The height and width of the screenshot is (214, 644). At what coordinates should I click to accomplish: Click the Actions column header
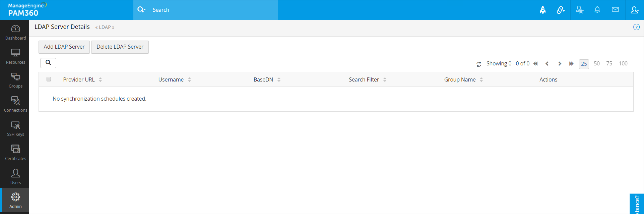click(x=549, y=79)
